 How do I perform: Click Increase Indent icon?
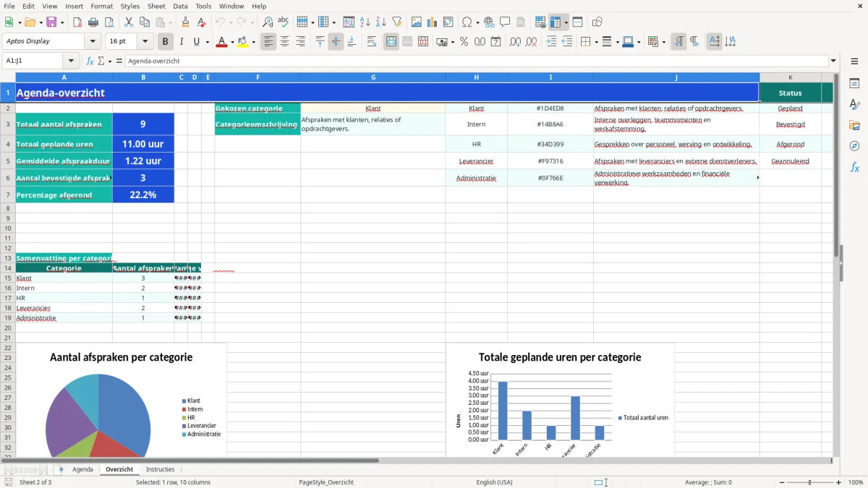(551, 42)
